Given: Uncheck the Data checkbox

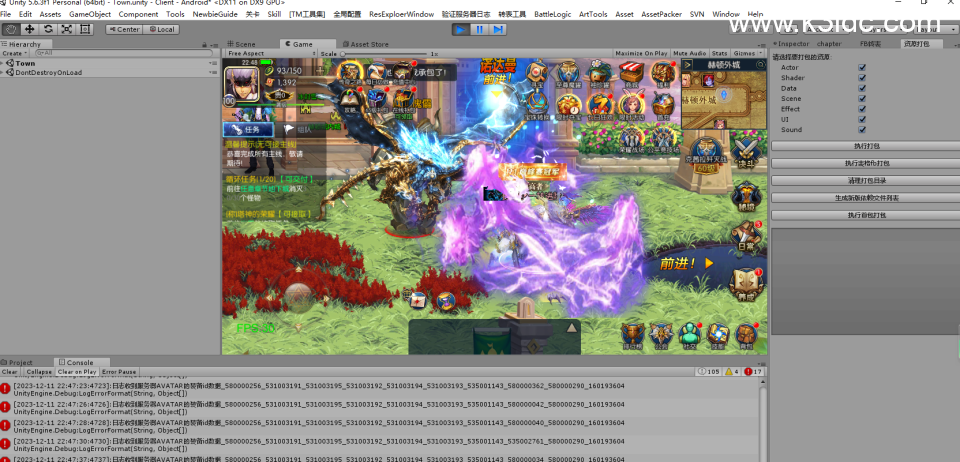Looking at the screenshot, I should point(862,88).
